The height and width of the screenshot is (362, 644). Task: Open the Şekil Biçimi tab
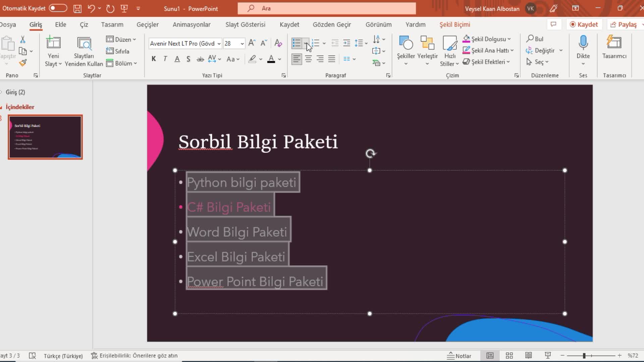455,24
